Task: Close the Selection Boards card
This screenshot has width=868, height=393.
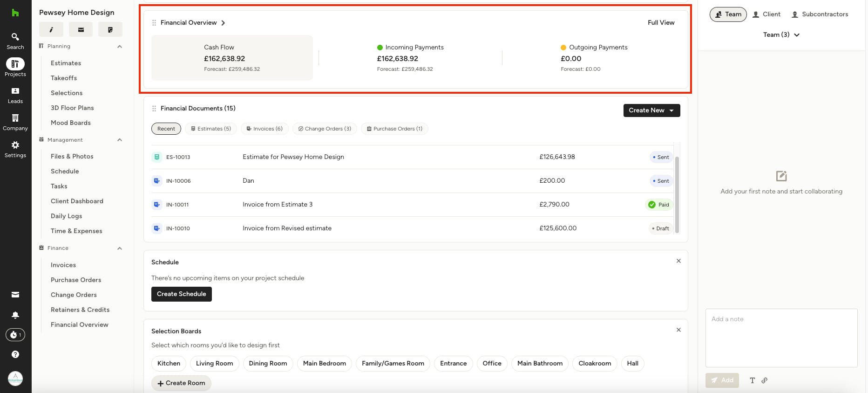Action: click(x=678, y=330)
